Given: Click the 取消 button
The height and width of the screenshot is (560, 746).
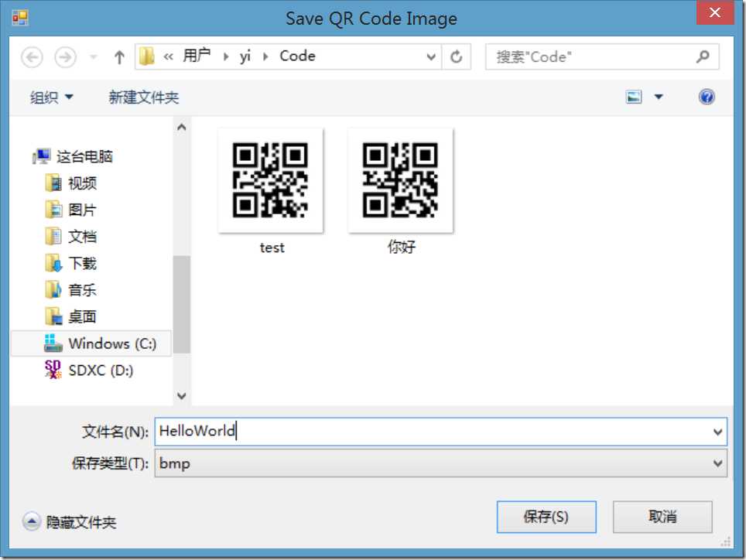Looking at the screenshot, I should pyautogui.click(x=662, y=517).
